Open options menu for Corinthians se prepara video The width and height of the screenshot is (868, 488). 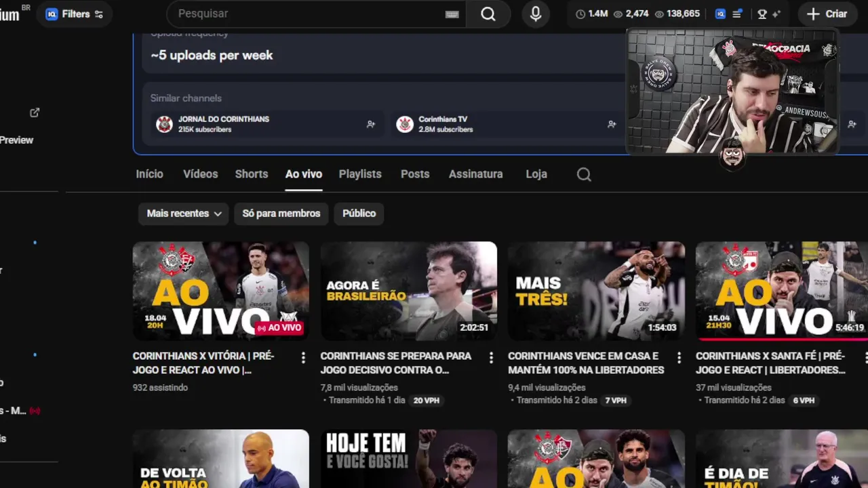491,357
